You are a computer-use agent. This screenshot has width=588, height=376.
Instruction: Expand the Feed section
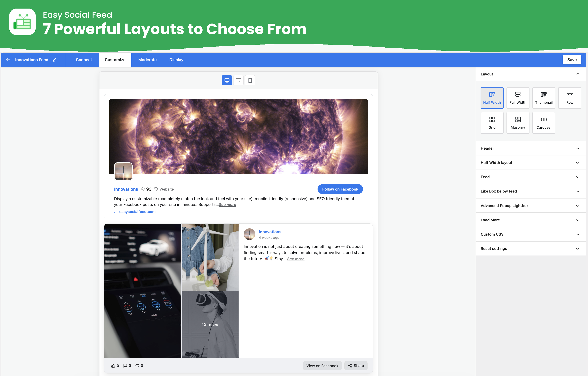(531, 177)
